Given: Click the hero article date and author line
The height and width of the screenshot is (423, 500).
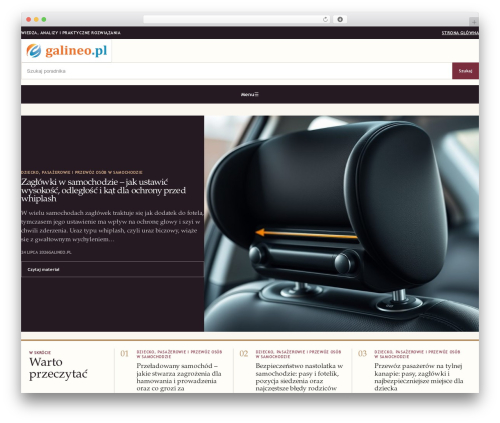Looking at the screenshot, I should pos(46,252).
